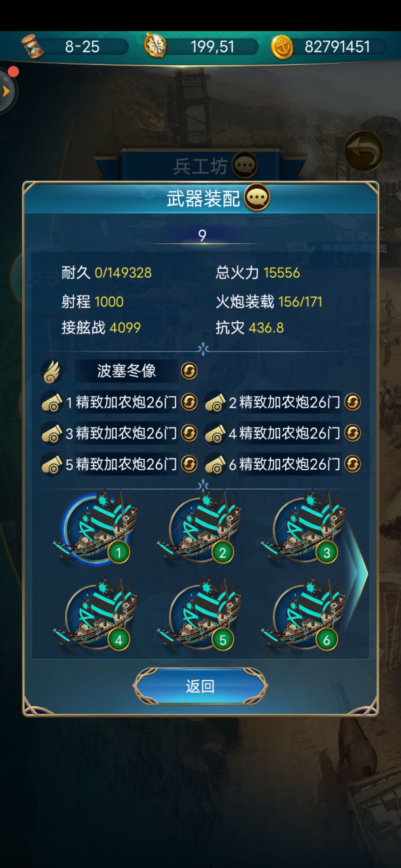Click the gold anchor coin currency icon
This screenshot has width=401, height=868.
(282, 47)
